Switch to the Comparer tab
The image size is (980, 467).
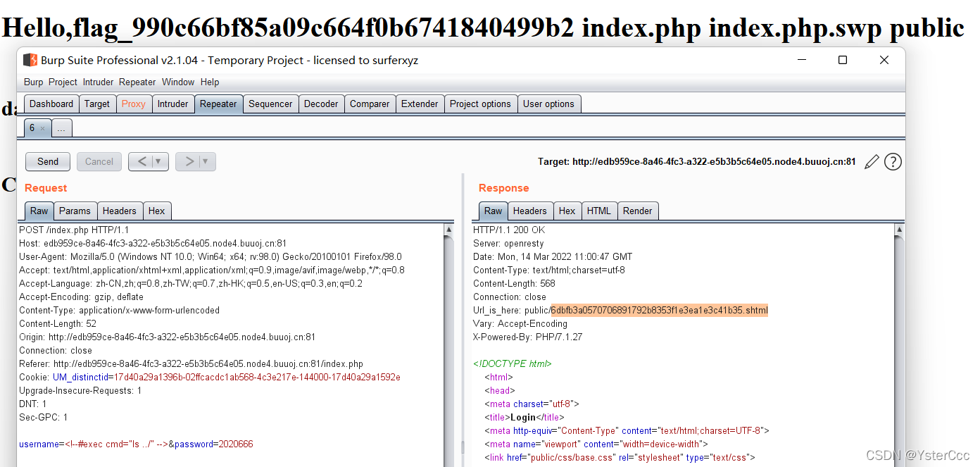pos(370,104)
